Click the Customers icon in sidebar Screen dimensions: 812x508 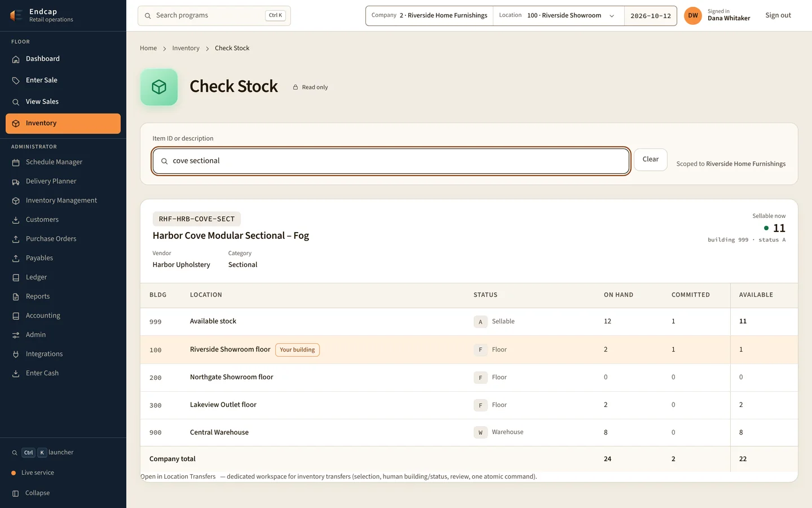[16, 220]
